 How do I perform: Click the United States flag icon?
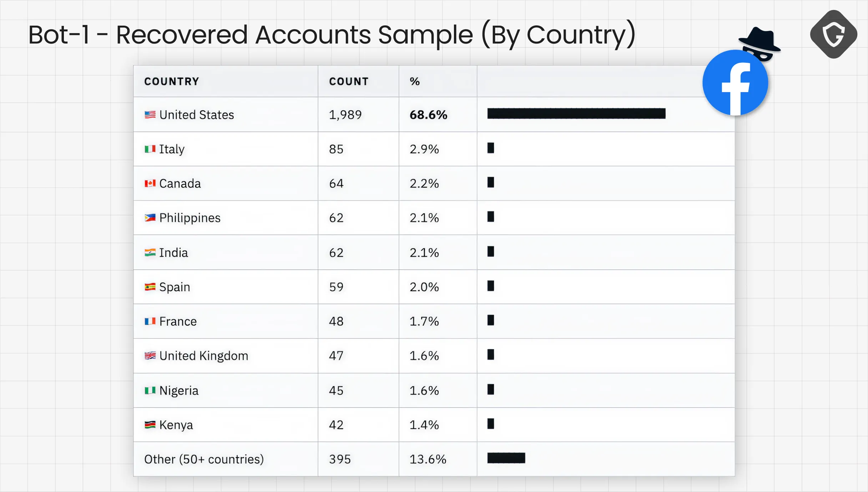click(x=150, y=115)
